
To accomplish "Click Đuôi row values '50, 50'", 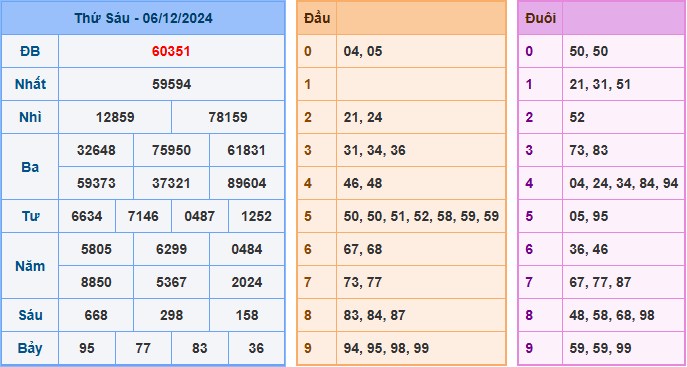I will click(x=589, y=52).
